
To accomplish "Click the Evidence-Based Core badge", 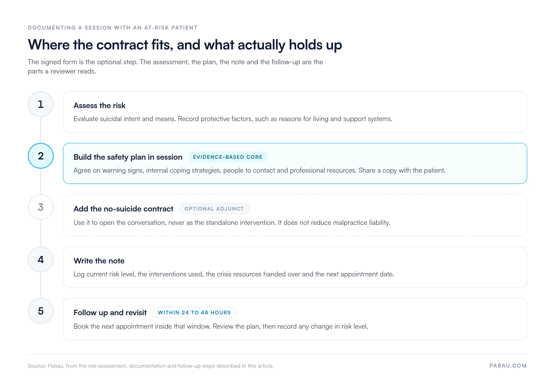I will pyautogui.click(x=228, y=157).
